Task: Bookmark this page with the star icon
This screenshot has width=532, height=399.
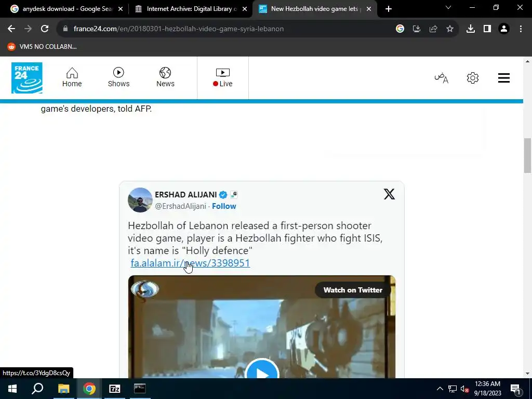Action: [x=450, y=29]
